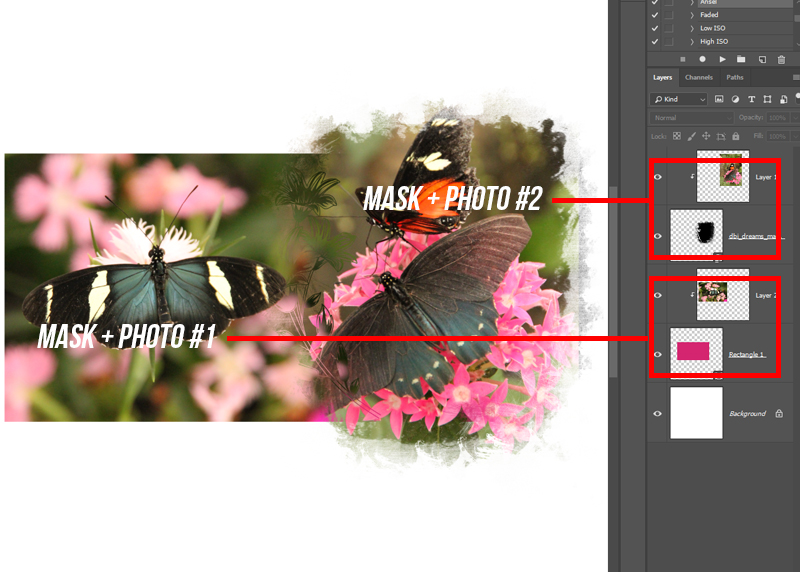Open the Normal blend mode dropdown
The height and width of the screenshot is (572, 800).
pyautogui.click(x=692, y=118)
